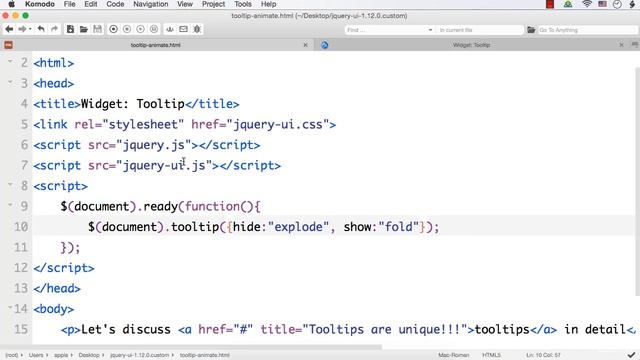Click the (root) breadcrumb in status bar
This screenshot has height=360, width=640.
[x=12, y=355]
